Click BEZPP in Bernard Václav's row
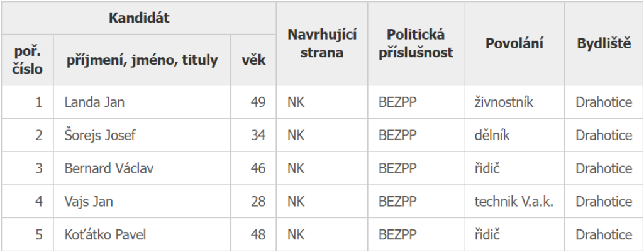This screenshot has height=252, width=644. click(397, 168)
